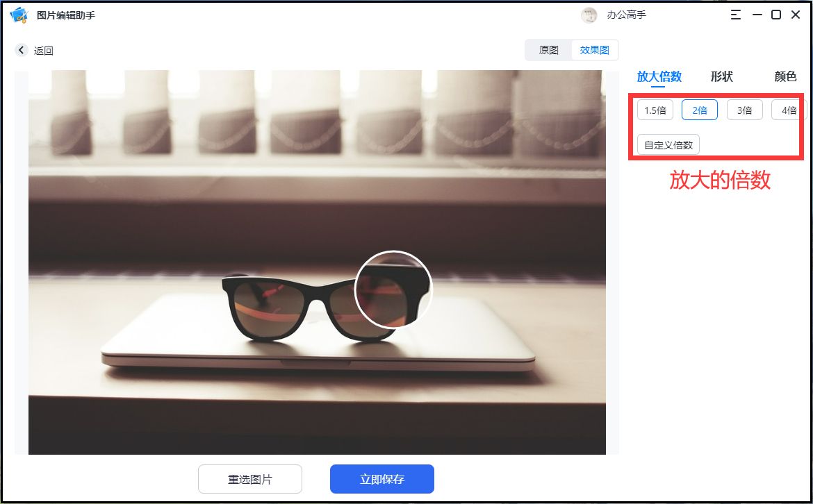Screen dimensions: 813x504
Task: Click the back chevron arrow icon
Action: click(x=21, y=50)
